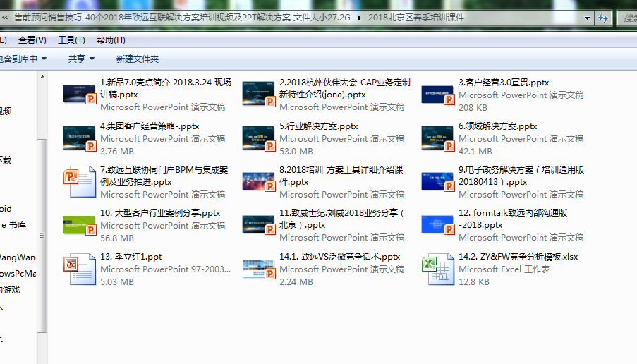This screenshot has width=637, height=364.
Task: Select the 3.客户经营3.0宣贯.pptx file icon
Action: click(x=437, y=95)
